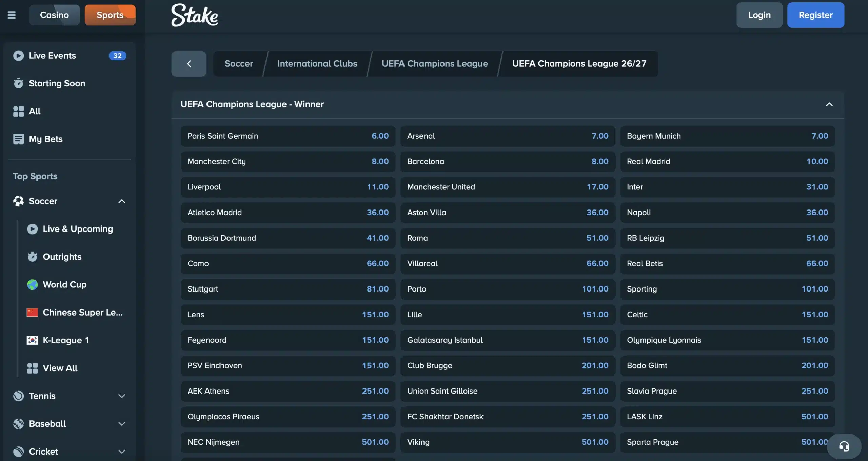868x461 pixels.
Task: Pick Galatasaray Istanbul at 151.00
Action: (508, 340)
